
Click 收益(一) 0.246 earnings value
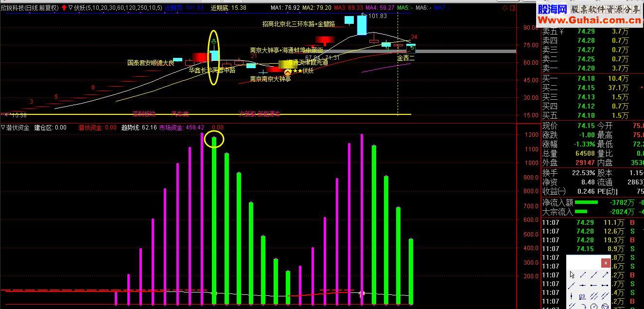pos(585,191)
